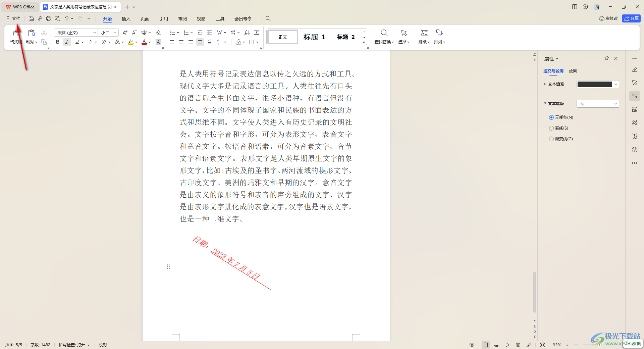Click the red font color A button
Screen dimensions: 644x349
tap(144, 42)
